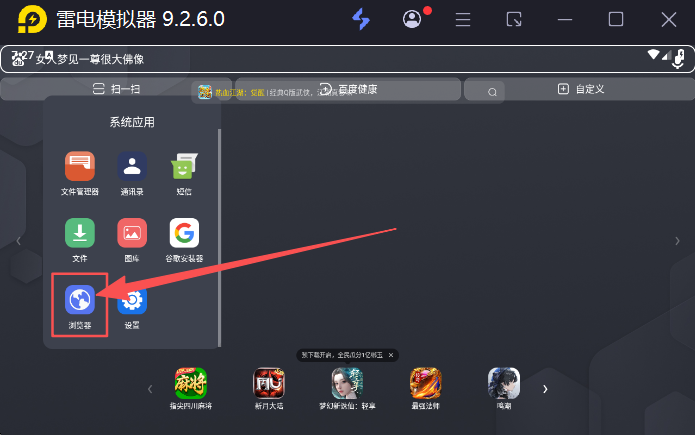The width and height of the screenshot is (695, 435).
Task: Minimize the 雷电模拟器 window
Action: point(565,20)
